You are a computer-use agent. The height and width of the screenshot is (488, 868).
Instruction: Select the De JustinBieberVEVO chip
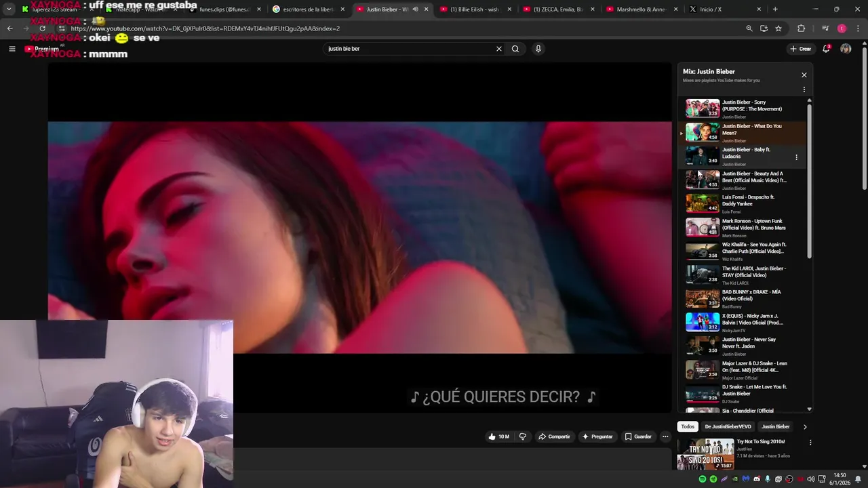728,427
